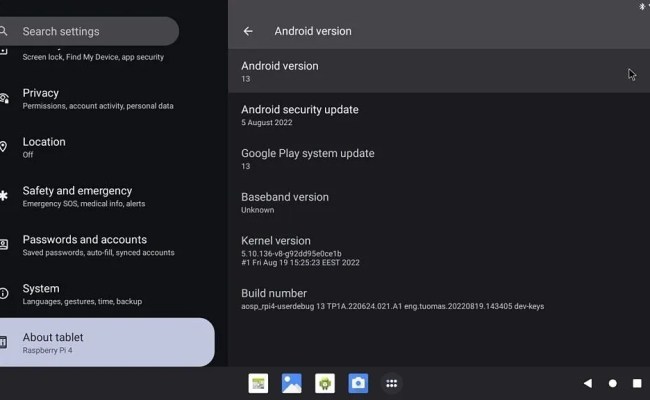Click the System info icon
Viewport: 650px width, 400px height.
[4, 293]
